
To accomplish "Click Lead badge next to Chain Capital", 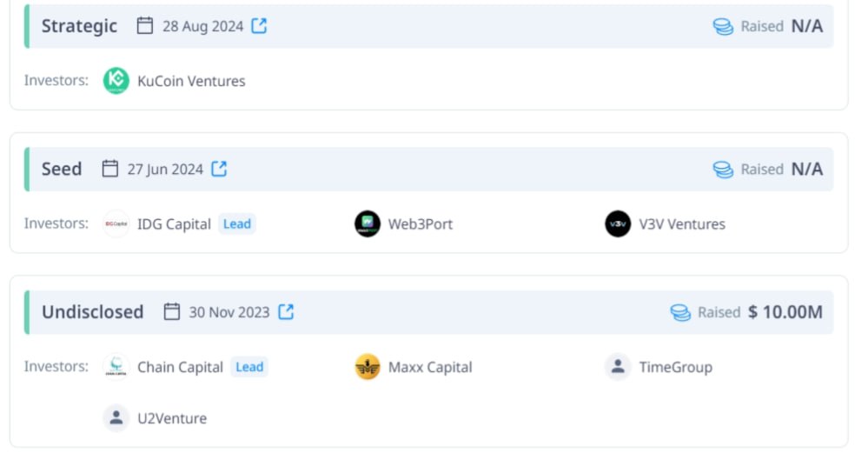I will (x=249, y=367).
